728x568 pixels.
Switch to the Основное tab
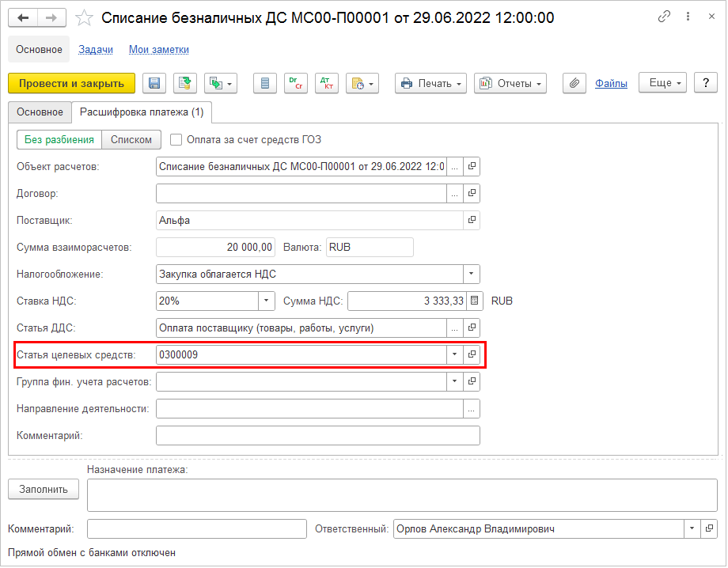tap(40, 112)
